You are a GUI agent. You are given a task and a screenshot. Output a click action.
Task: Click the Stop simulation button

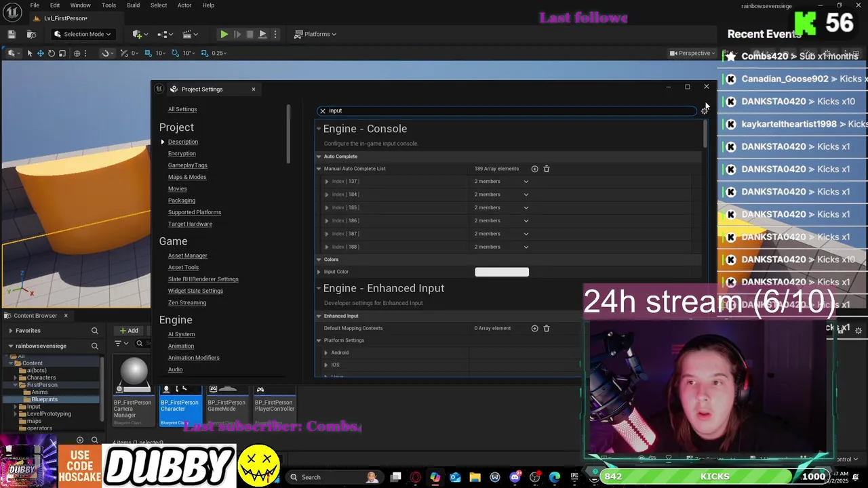coord(250,34)
